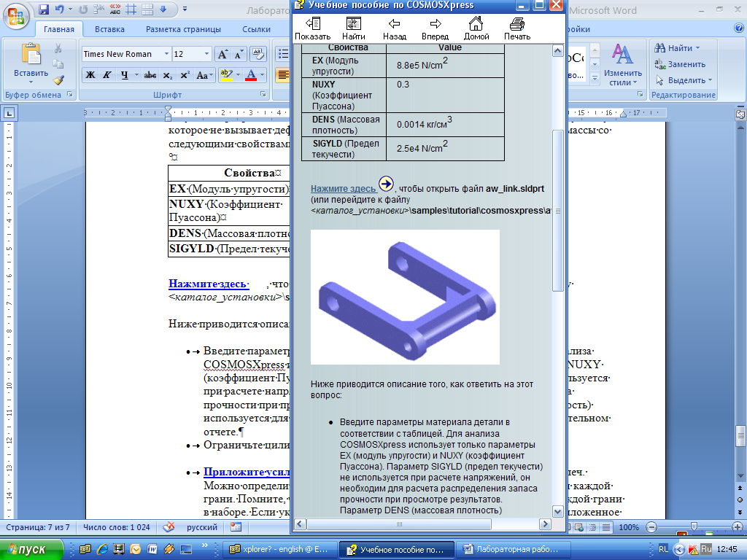Click the help viewer vertical scrollbar thumb
This screenshot has width=747, height=560.
click(558, 209)
